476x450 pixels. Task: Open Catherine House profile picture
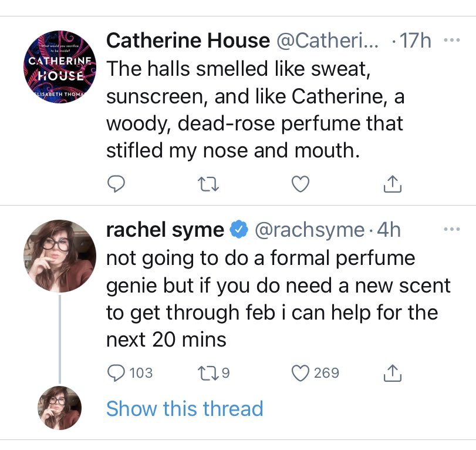[59, 69]
